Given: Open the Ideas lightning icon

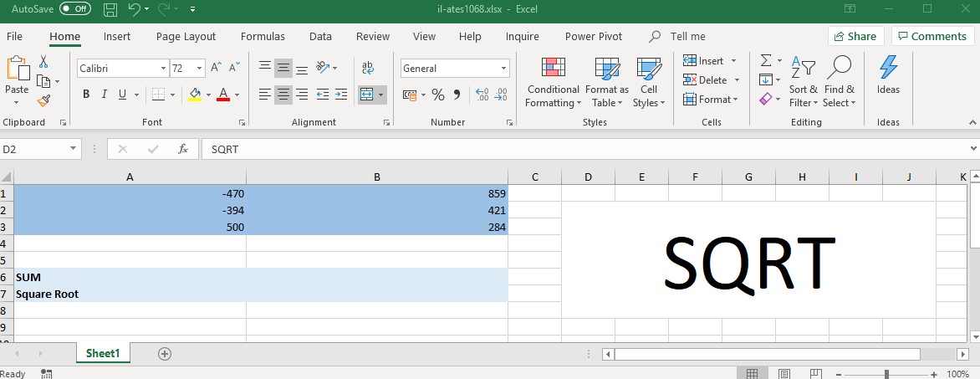Looking at the screenshot, I should point(888,76).
